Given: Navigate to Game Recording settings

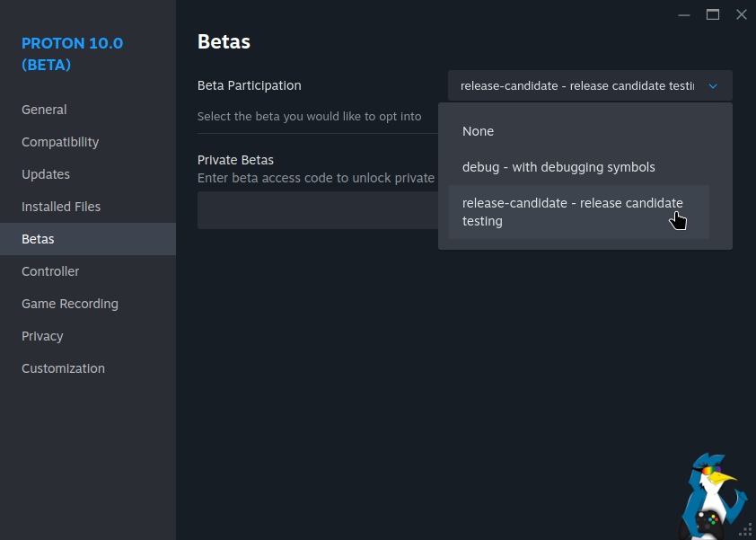Looking at the screenshot, I should click(70, 304).
